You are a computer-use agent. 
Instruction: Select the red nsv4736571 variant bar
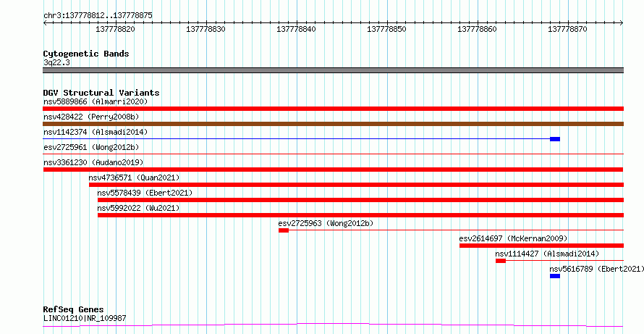[x=356, y=185]
